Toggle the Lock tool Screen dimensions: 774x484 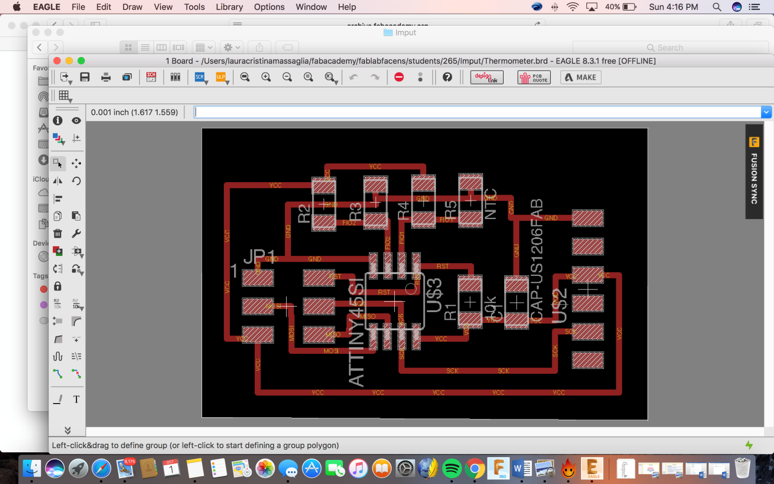point(58,286)
